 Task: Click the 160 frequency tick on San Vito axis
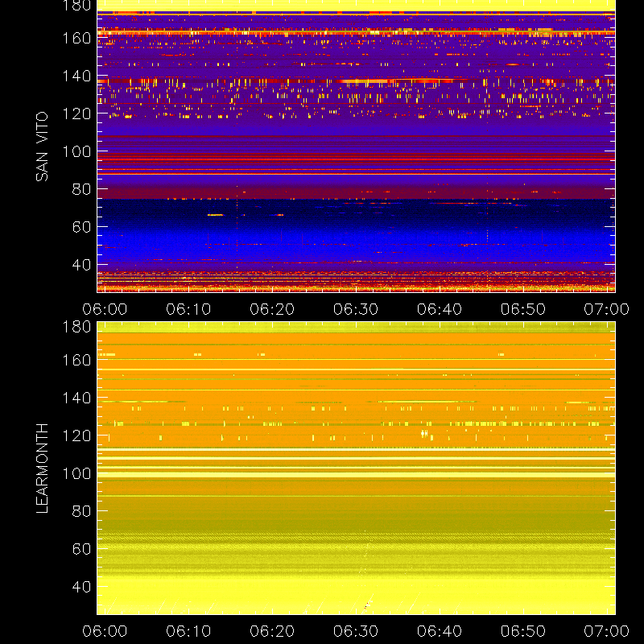(x=76, y=38)
